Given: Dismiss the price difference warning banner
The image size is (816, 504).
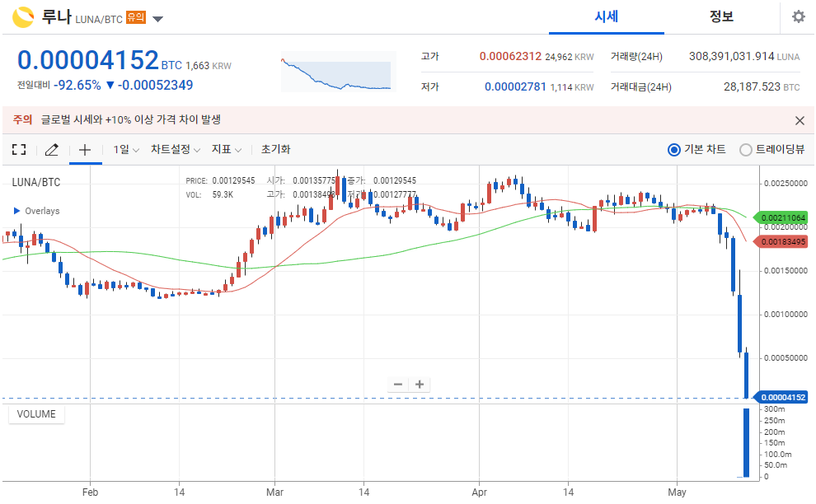Looking at the screenshot, I should 800,120.
